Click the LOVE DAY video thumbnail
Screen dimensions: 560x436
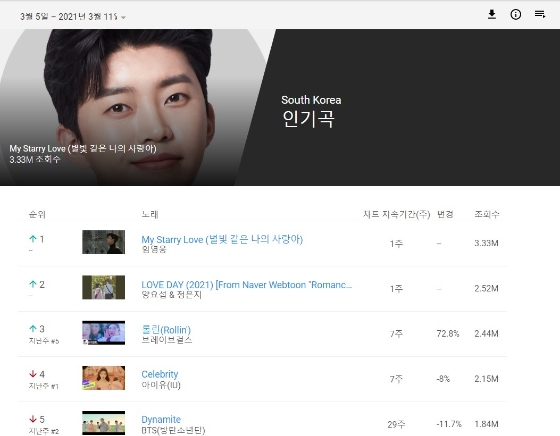click(104, 287)
